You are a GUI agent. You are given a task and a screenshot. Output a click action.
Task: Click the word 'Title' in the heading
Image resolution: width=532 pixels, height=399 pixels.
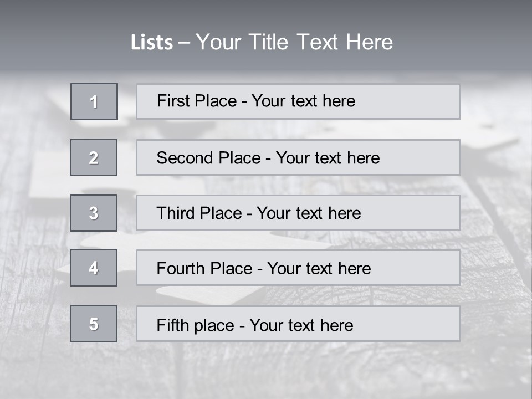270,42
